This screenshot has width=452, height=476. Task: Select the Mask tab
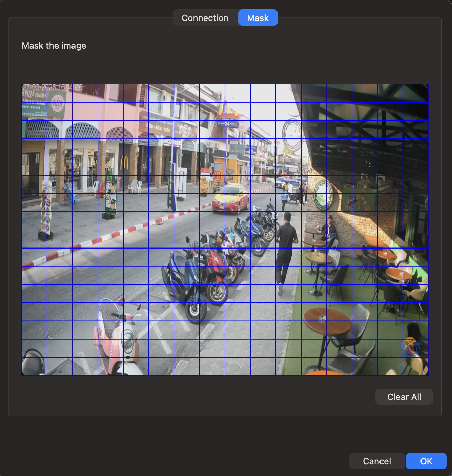(258, 18)
